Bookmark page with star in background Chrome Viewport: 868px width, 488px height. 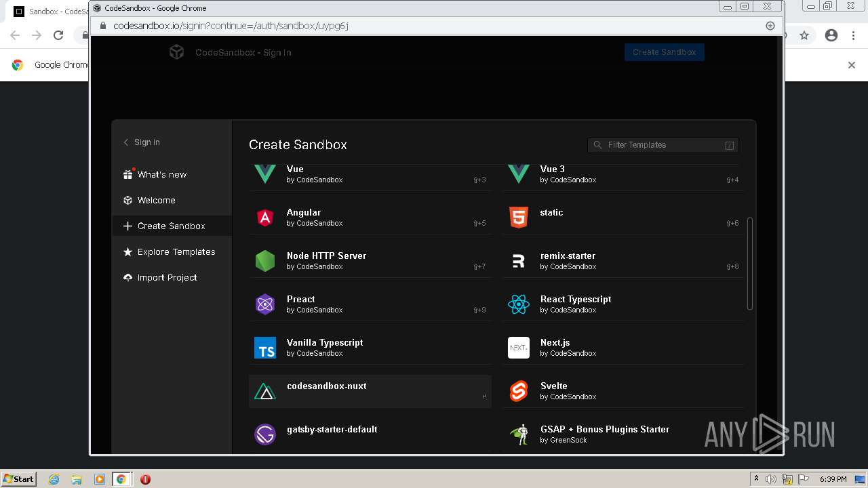(x=804, y=35)
